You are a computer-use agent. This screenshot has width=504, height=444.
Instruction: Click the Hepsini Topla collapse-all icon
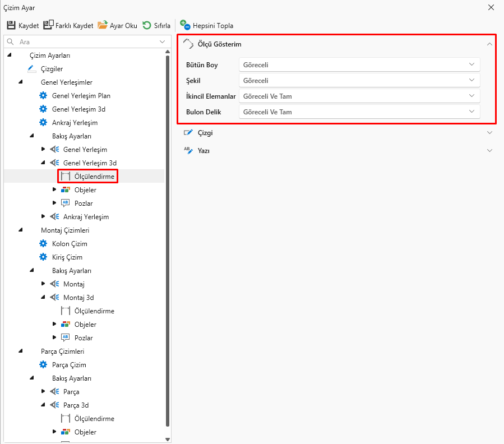coord(185,25)
